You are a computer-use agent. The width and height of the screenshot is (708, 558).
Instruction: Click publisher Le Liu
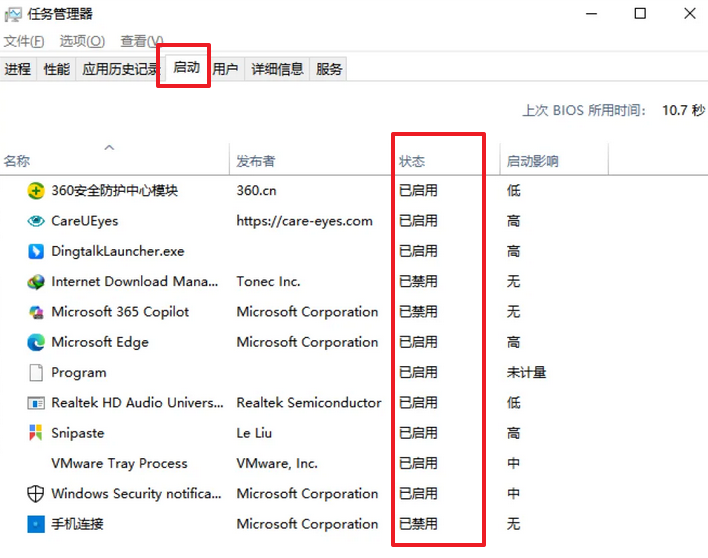254,433
